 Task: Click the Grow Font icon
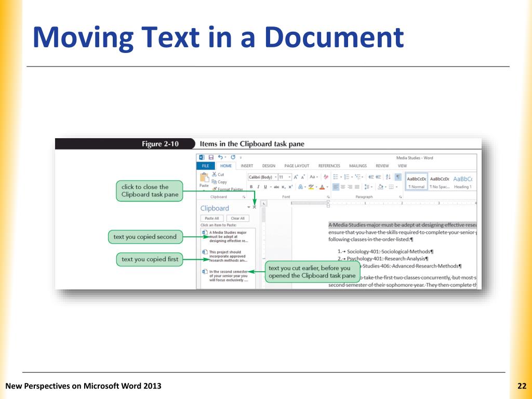(296, 177)
